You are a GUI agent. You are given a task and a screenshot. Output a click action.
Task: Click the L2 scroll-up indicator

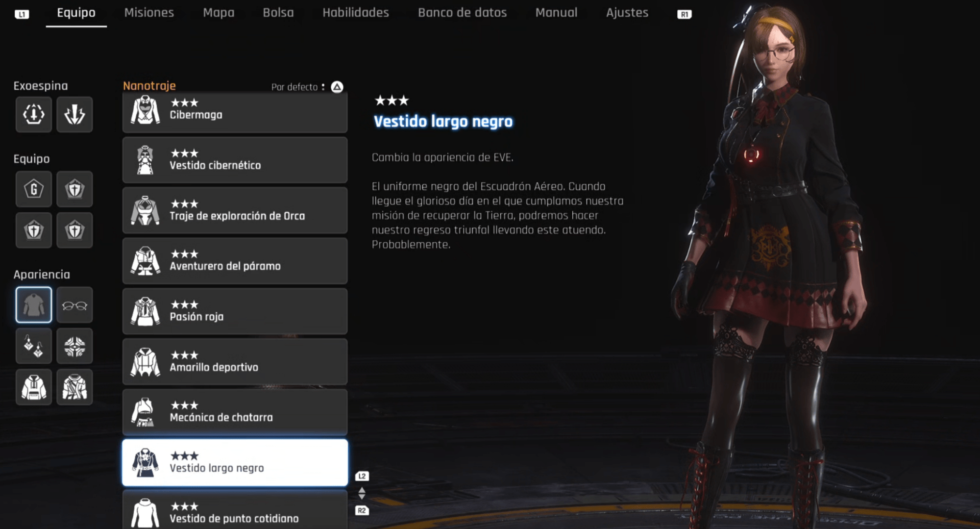pos(362,476)
